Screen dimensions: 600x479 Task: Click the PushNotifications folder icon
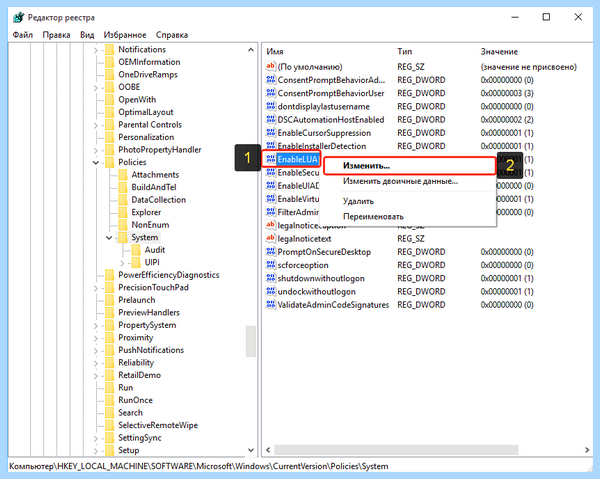tap(109, 350)
